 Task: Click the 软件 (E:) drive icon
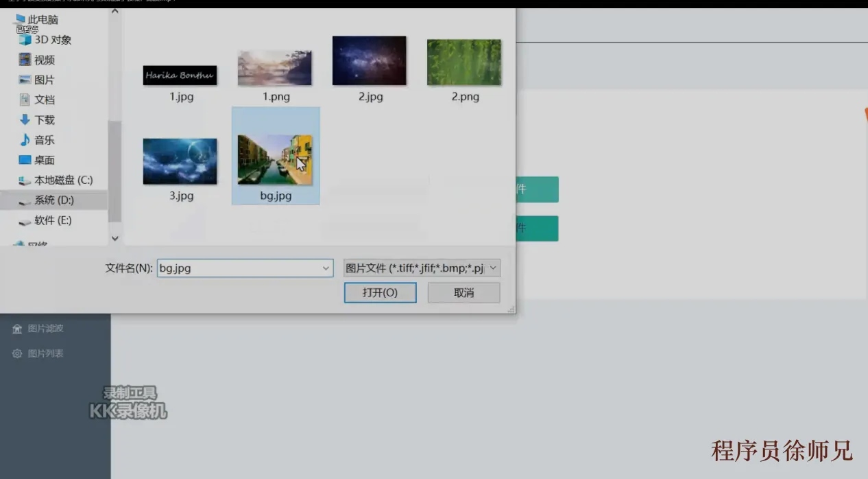[25, 220]
